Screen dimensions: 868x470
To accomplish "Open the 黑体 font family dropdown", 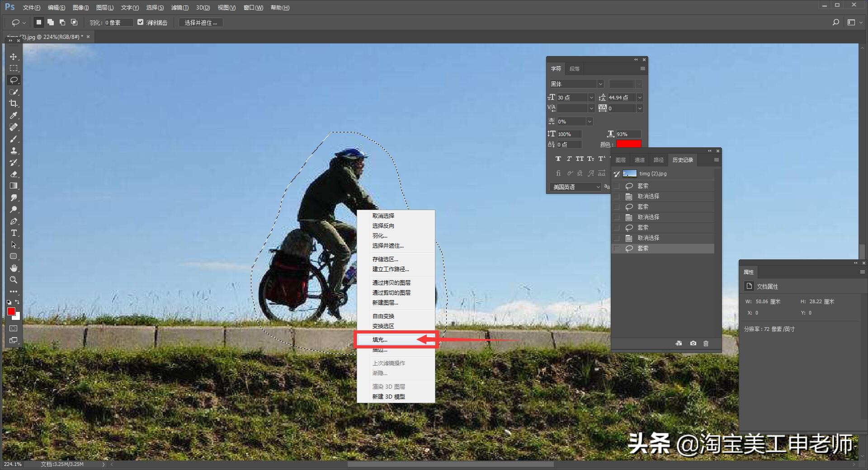I will click(x=600, y=84).
